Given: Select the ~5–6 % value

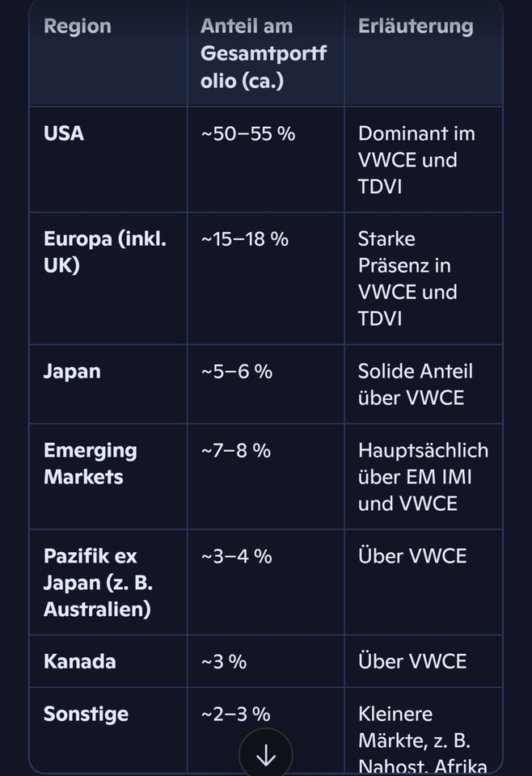Looking at the screenshot, I should (x=236, y=371).
